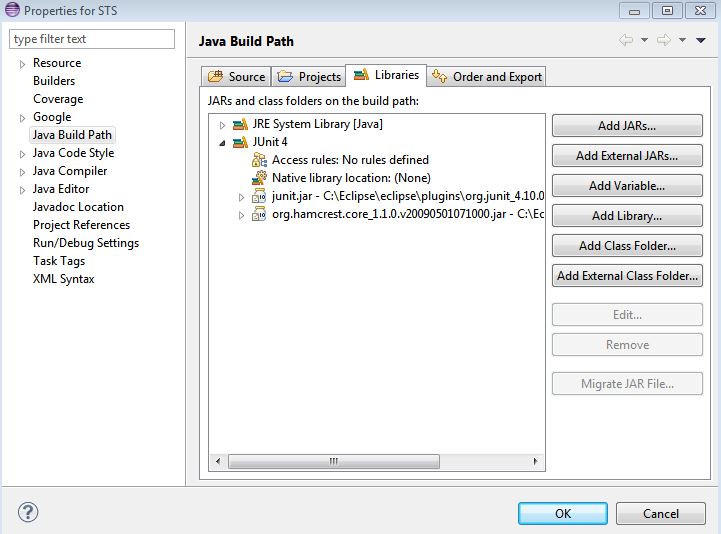Switch to the Source tab
Image resolution: width=721 pixels, height=534 pixels.
pyautogui.click(x=236, y=76)
